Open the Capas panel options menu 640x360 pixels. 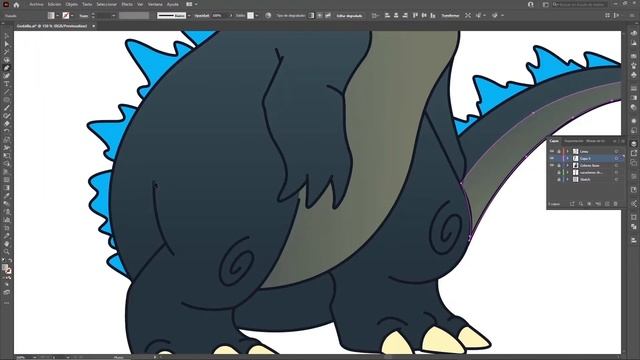622,141
